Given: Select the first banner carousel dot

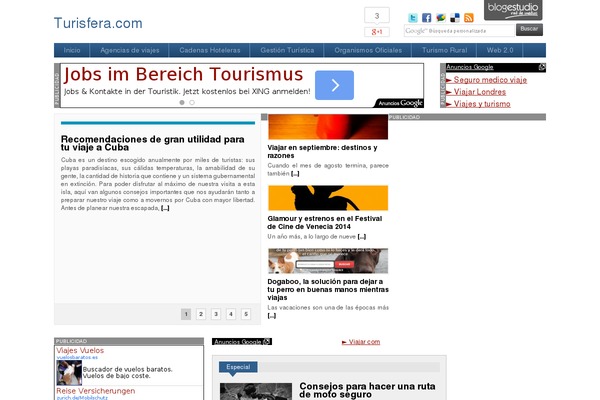Looking at the screenshot, I should coord(182,103).
